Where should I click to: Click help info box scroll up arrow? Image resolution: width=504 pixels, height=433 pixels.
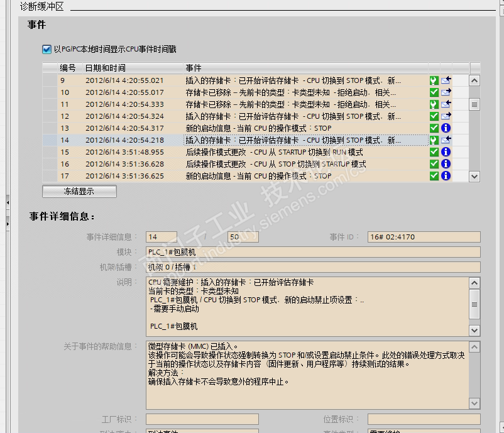click(474, 347)
